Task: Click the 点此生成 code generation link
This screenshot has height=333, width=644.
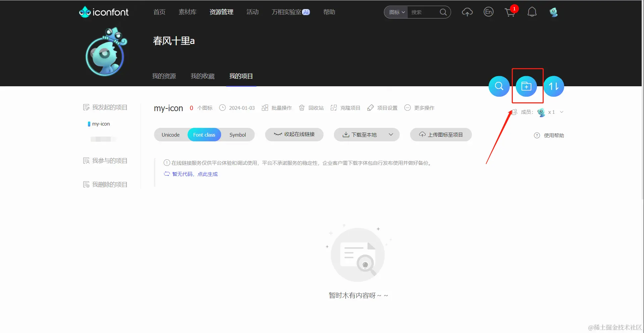Action: coord(207,174)
